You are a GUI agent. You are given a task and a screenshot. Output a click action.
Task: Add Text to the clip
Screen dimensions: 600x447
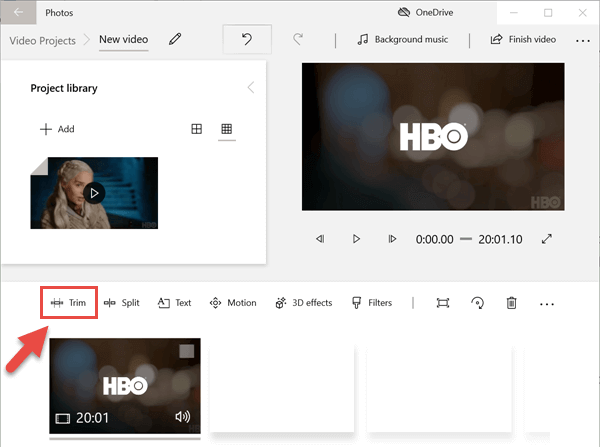tap(174, 303)
